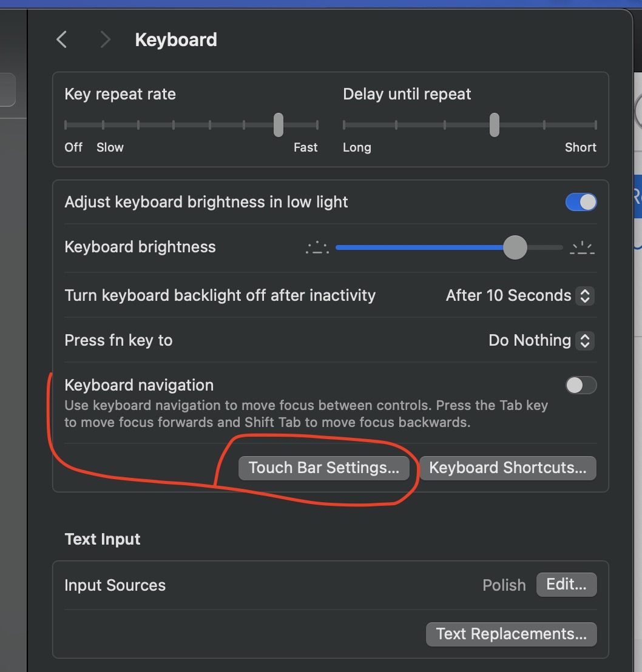Click the forward chevron arrow
642x672 pixels.
(105, 40)
